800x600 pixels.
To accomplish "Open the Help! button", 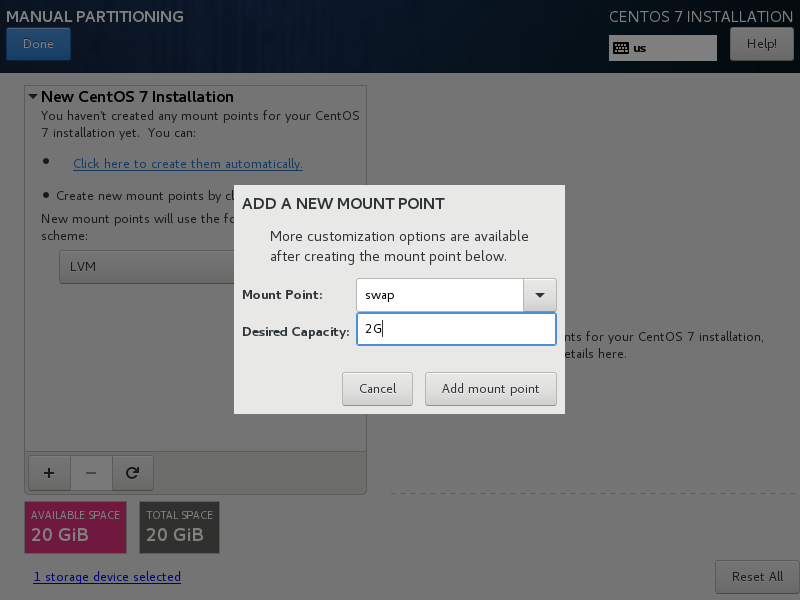I will tap(761, 44).
